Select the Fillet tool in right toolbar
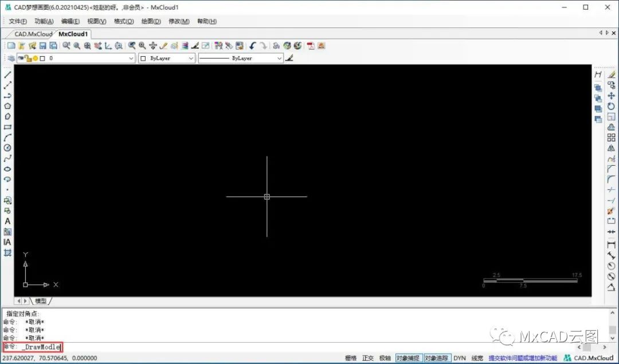 point(611,179)
